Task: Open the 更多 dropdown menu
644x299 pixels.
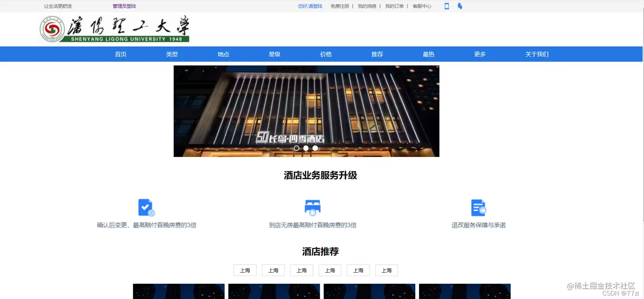Action: click(x=480, y=54)
